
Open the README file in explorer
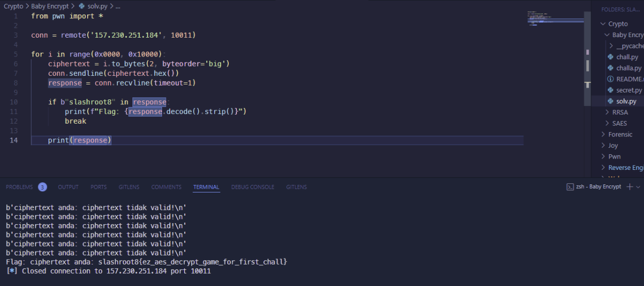(630, 79)
